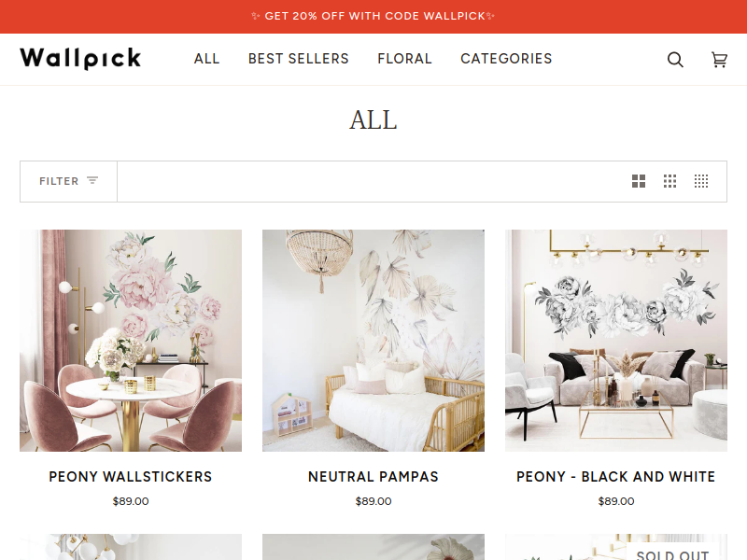The height and width of the screenshot is (560, 747).
Task: Open Neutral Pampas product title
Action: pyautogui.click(x=373, y=477)
